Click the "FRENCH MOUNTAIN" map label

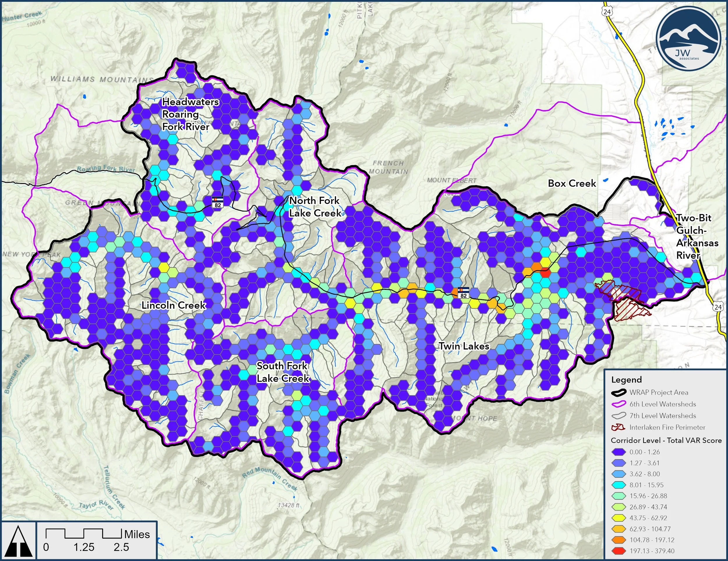click(388, 167)
